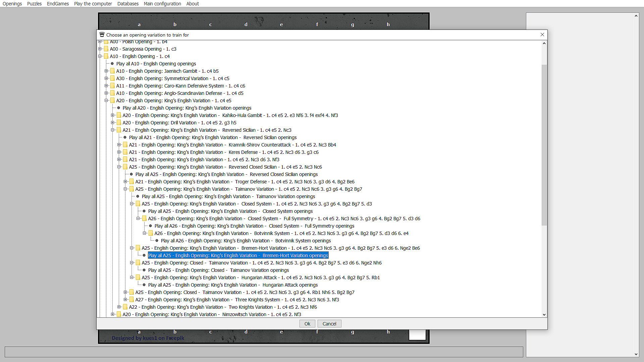Click the Hungarian Attack folder icon
Image resolution: width=644 pixels, height=362 pixels.
point(138,278)
